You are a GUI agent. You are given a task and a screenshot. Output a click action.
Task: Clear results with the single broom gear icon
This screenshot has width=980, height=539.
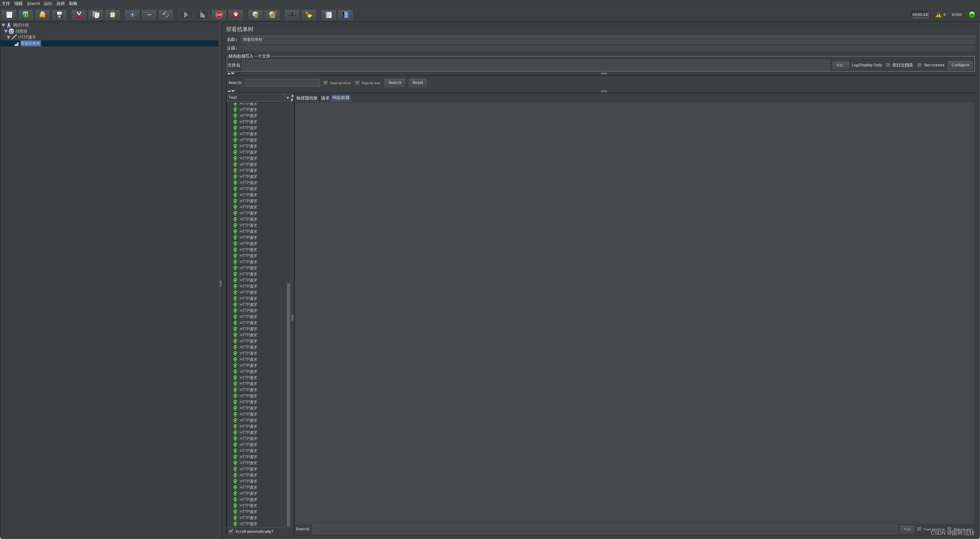click(256, 15)
